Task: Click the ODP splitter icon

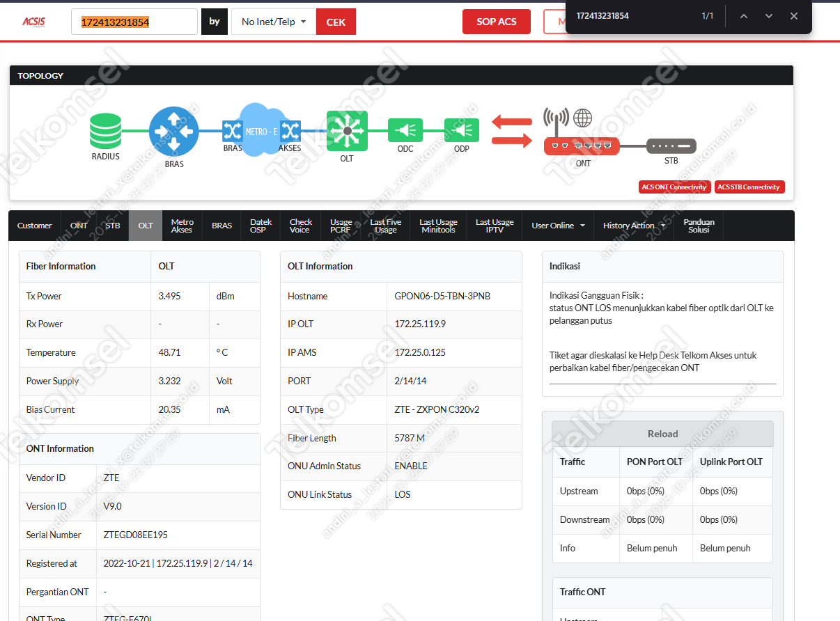Action: [x=462, y=130]
